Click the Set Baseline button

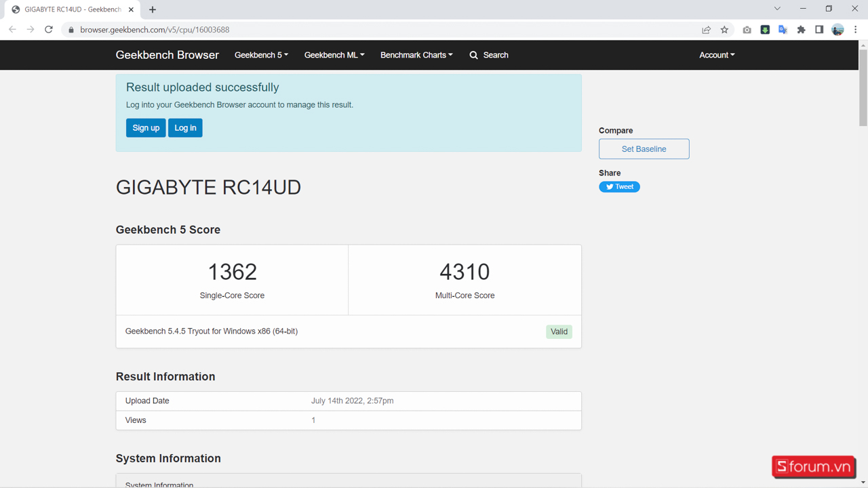644,149
